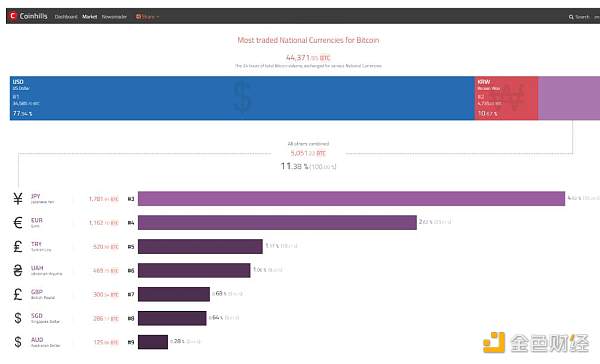Click the AUD bar in chart

point(153,342)
